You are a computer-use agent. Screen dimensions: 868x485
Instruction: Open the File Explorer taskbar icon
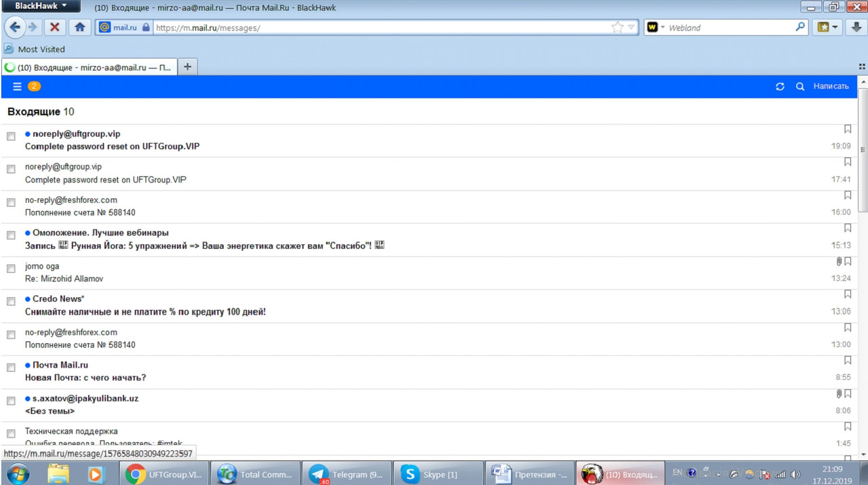58,473
